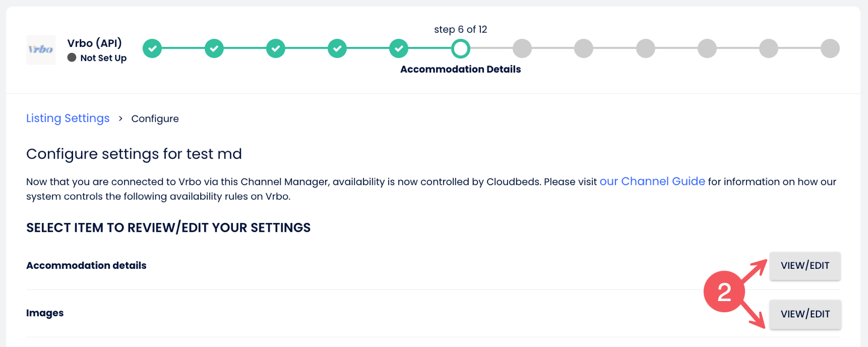Select current step 6 circle
The width and height of the screenshot is (868, 347).
click(461, 48)
